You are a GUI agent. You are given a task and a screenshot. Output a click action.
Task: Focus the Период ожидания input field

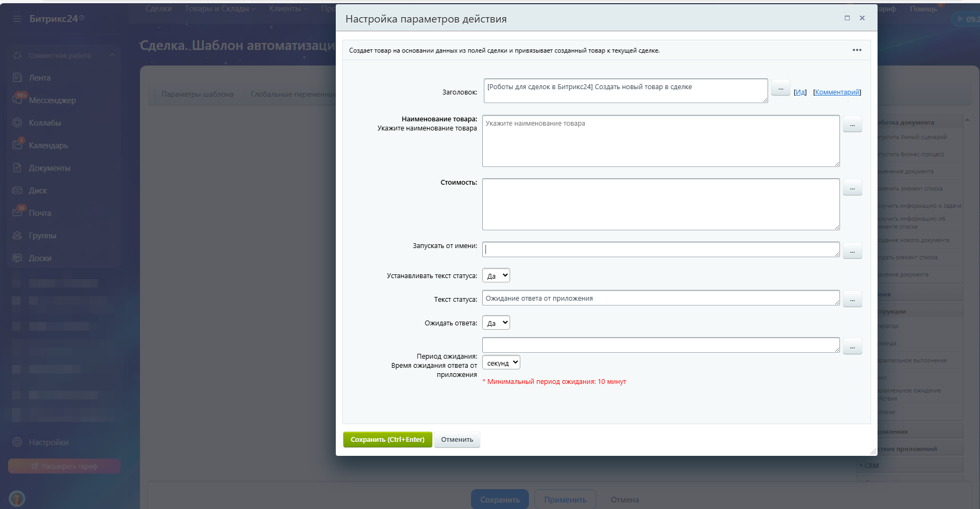661,345
